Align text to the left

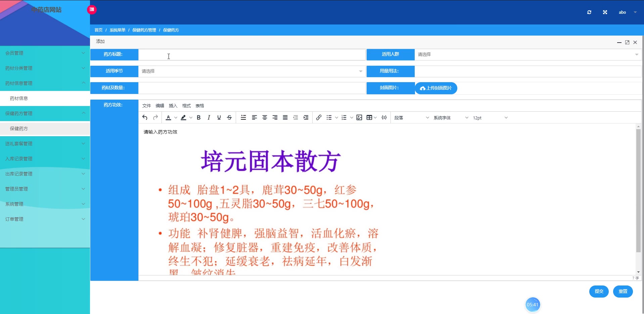(254, 117)
